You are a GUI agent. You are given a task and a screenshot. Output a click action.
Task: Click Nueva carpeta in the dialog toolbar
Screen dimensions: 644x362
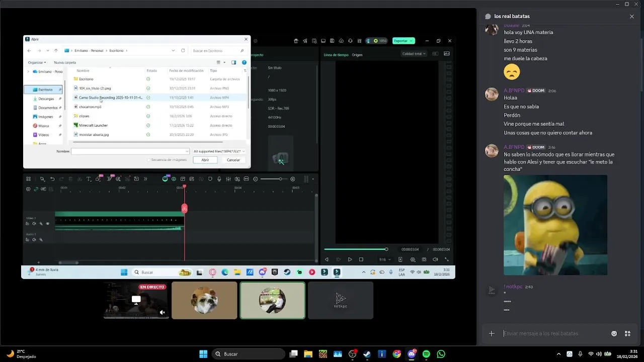tap(65, 62)
